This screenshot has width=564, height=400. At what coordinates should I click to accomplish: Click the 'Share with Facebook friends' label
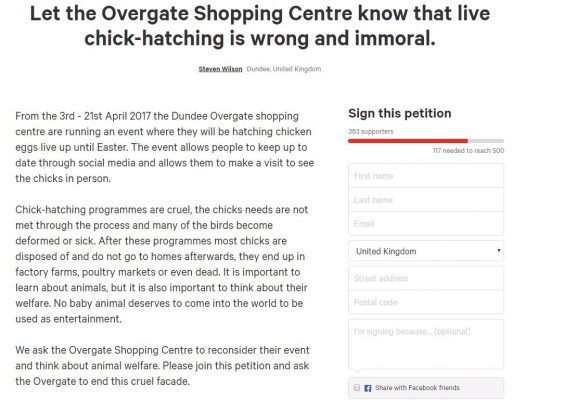(x=417, y=388)
